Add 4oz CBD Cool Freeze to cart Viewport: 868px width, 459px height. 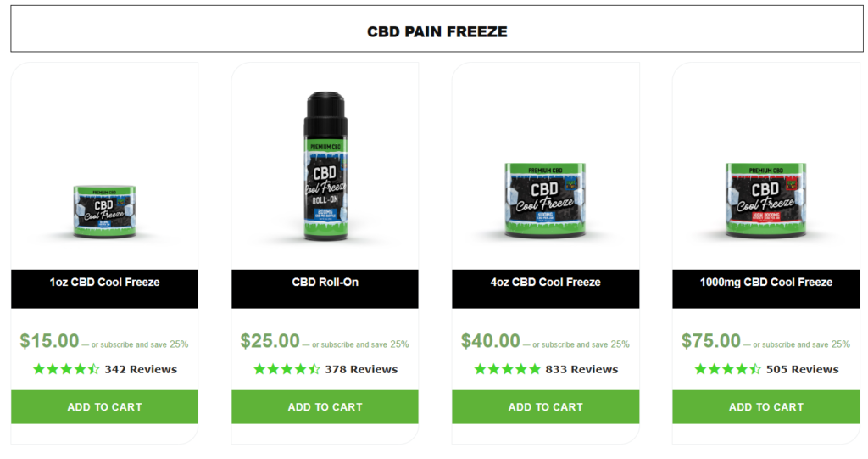point(545,407)
